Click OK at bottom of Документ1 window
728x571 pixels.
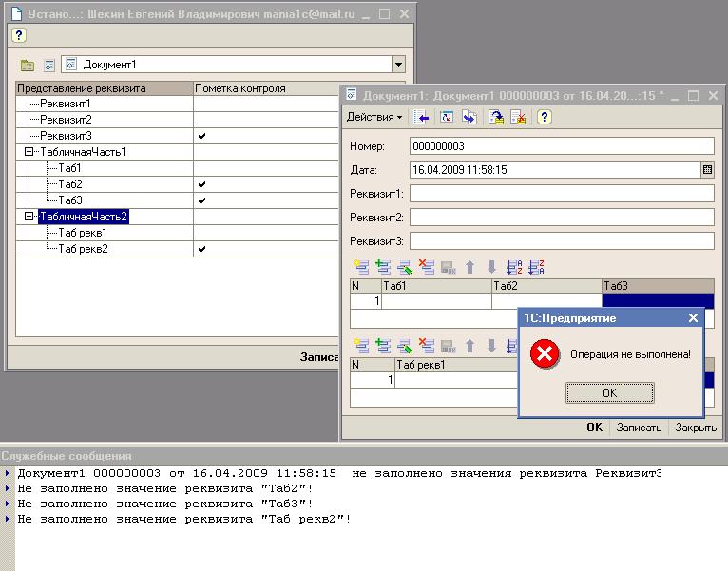click(x=594, y=428)
